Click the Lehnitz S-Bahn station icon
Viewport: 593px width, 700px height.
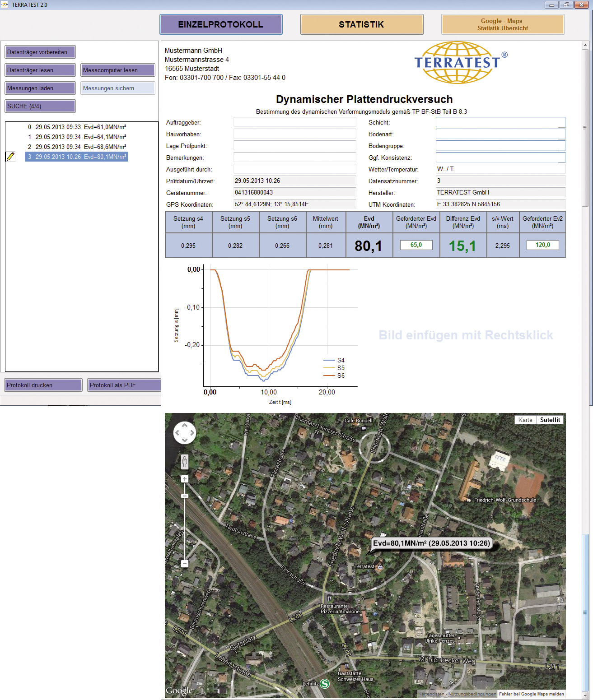[325, 684]
